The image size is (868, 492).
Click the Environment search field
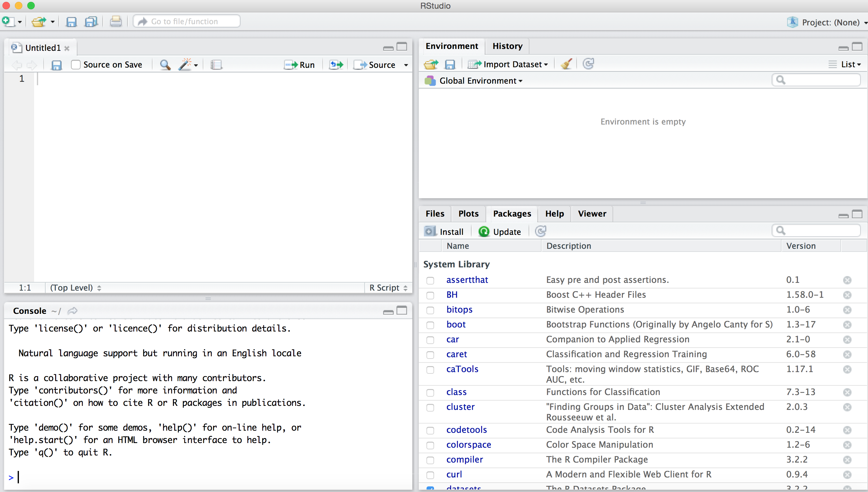[x=816, y=80]
